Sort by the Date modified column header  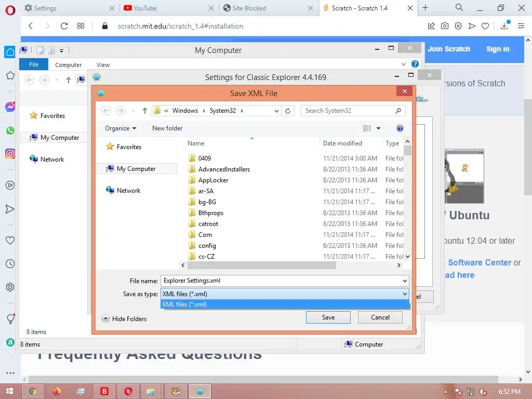342,143
